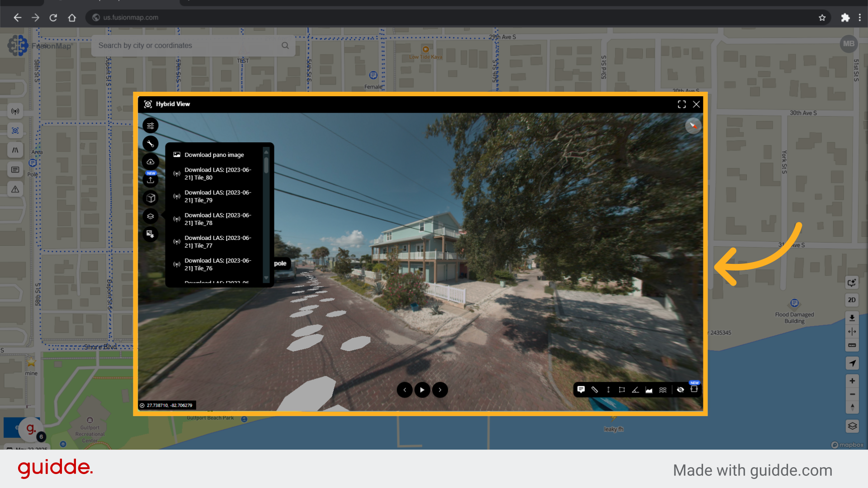This screenshot has height=488, width=868.
Task: Open the map layers selector
Action: pyautogui.click(x=852, y=426)
